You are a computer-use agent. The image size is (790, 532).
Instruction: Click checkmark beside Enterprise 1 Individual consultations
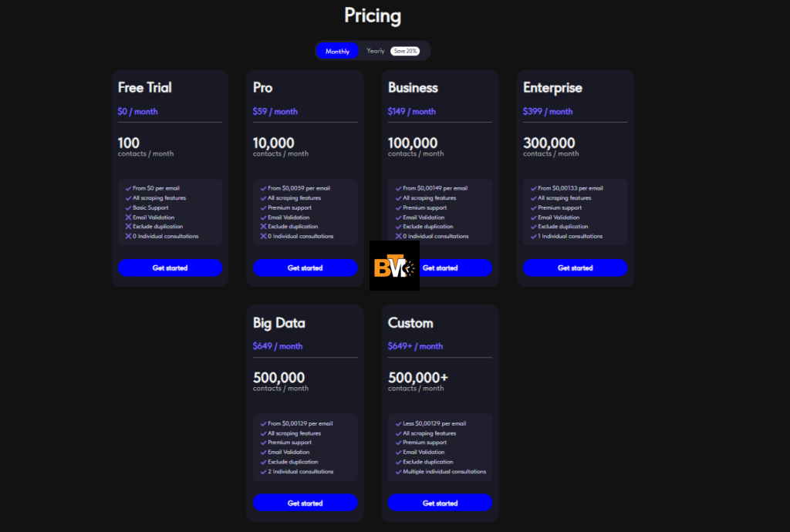click(533, 237)
